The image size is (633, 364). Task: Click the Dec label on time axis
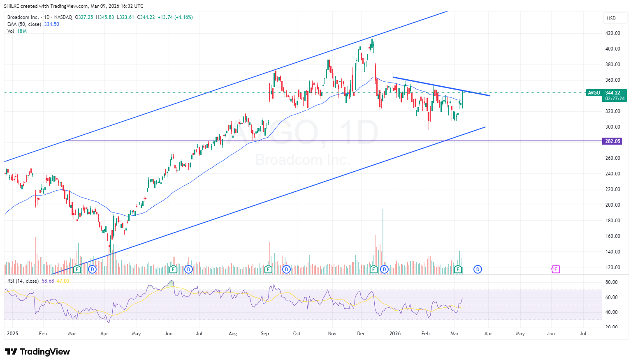tap(362, 334)
